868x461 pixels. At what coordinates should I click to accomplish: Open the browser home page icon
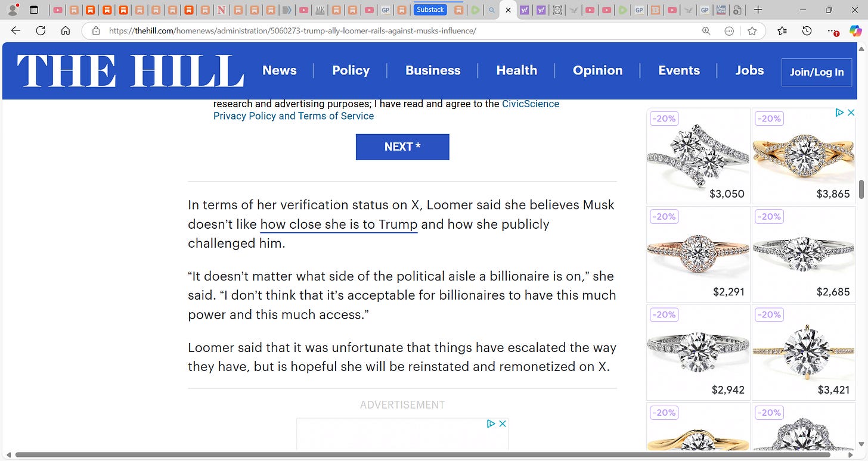pos(66,31)
